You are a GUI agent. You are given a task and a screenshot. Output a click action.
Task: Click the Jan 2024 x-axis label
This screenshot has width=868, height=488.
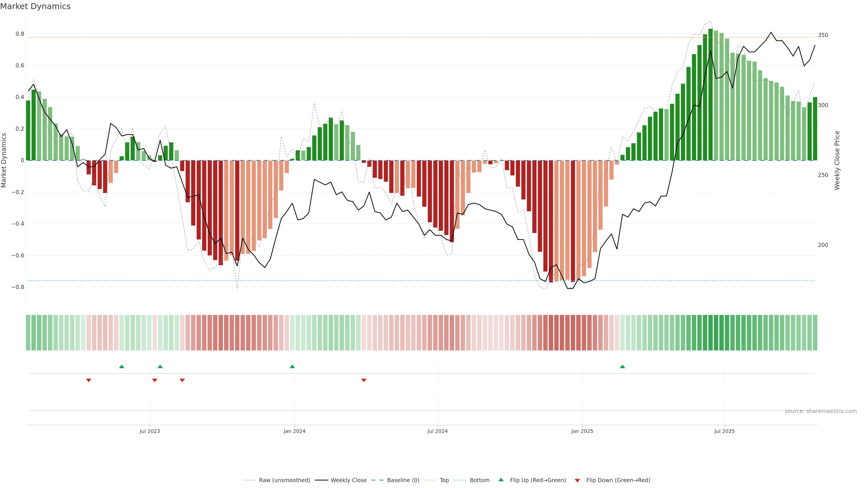294,431
